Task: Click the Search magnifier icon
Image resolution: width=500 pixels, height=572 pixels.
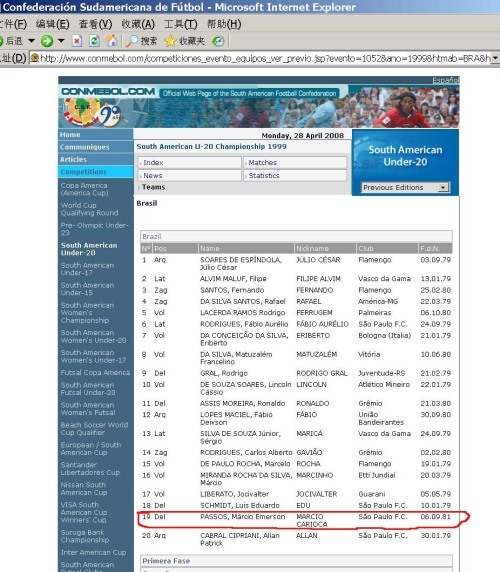Action: pyautogui.click(x=132, y=41)
